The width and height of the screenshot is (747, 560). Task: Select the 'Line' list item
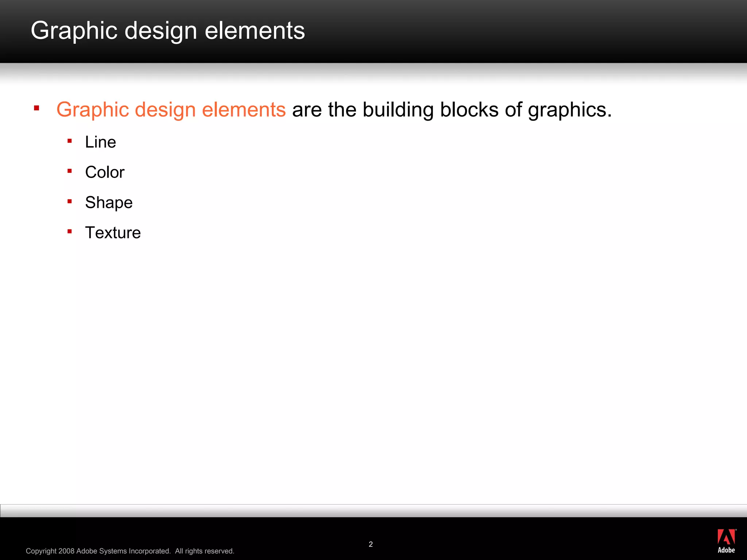[x=100, y=142]
